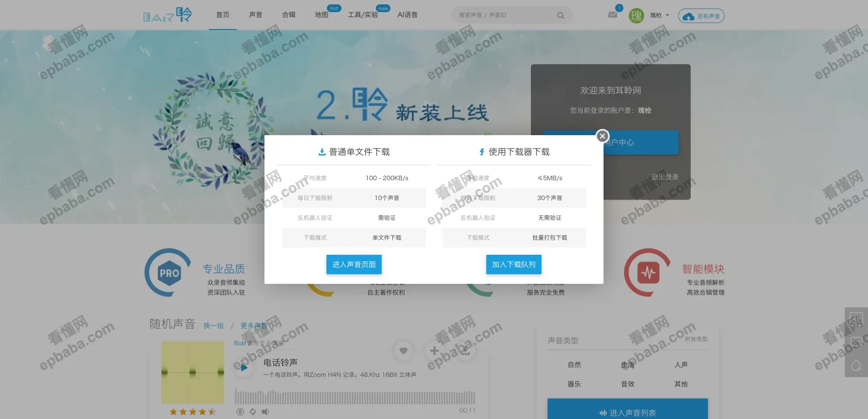The width and height of the screenshot is (868, 419).
Task: Favorite 电话铃声 with the heart icon
Action: click(x=403, y=350)
